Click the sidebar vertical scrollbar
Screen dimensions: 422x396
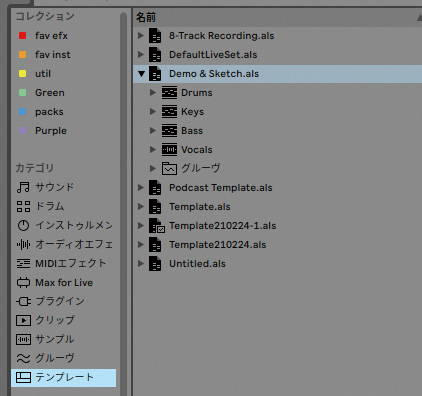pyautogui.click(x=123, y=203)
